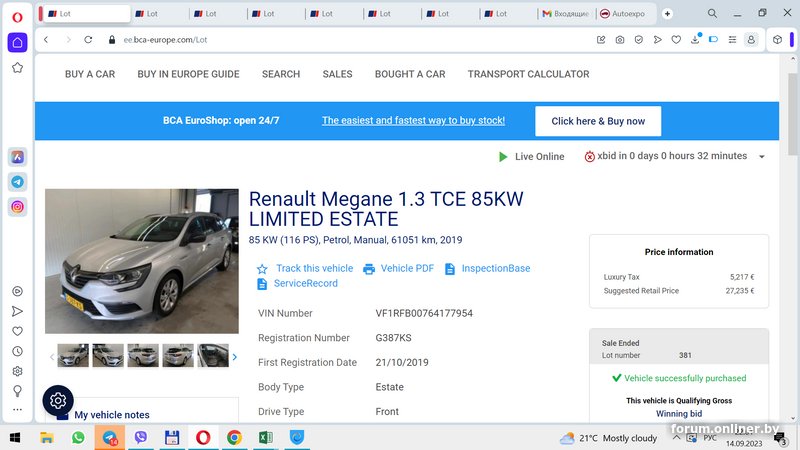
Task: Open the heart pinboards icon in sidebar
Action: (17, 331)
